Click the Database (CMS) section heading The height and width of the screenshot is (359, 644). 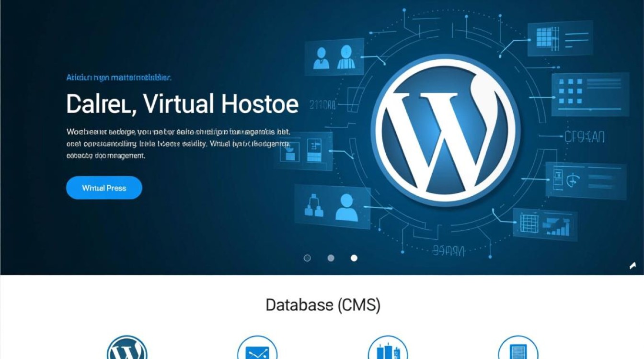[322, 305]
